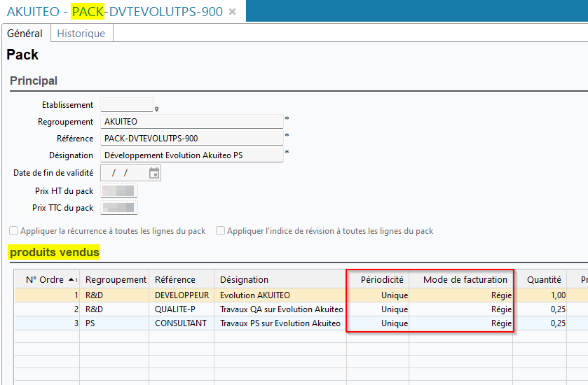
Task: Sort by Mode de facturation column header
Action: tap(461, 279)
